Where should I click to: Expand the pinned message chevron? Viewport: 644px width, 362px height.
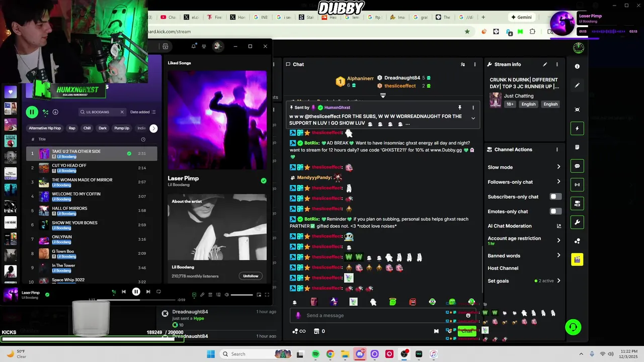[473, 118]
